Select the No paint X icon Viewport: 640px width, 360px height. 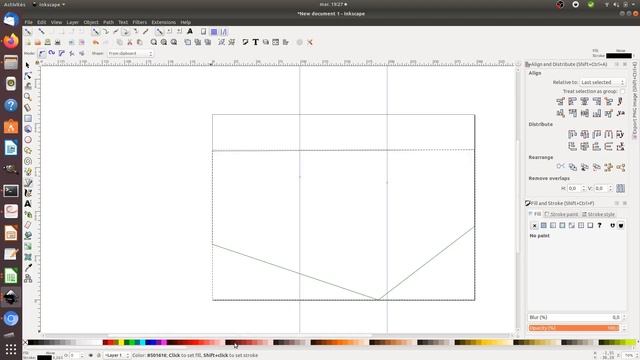(534, 225)
